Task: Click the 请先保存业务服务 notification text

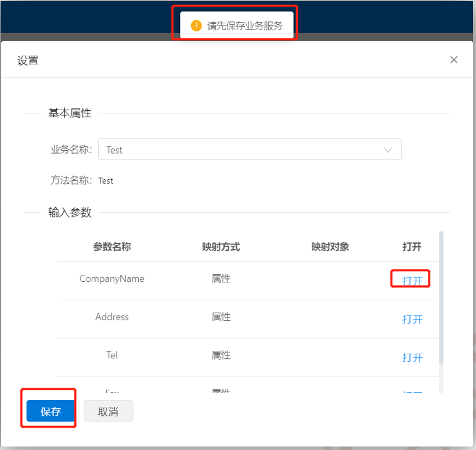Action: click(x=245, y=26)
